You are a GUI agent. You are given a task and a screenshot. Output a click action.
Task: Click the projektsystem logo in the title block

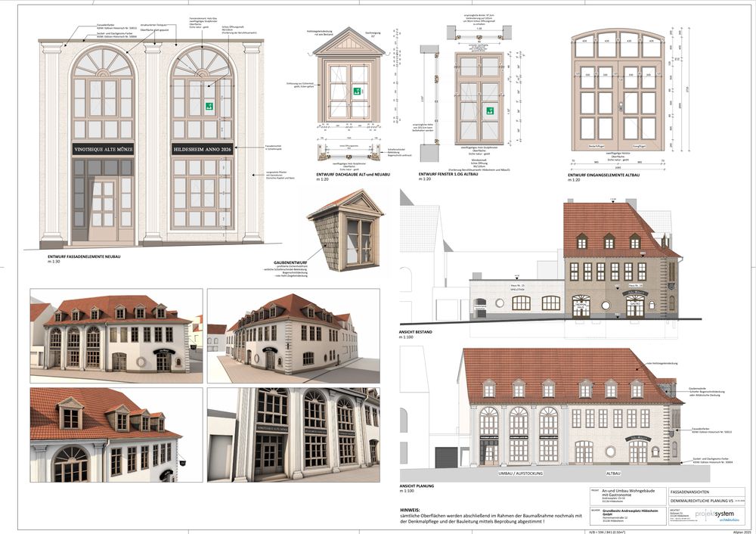(715, 514)
